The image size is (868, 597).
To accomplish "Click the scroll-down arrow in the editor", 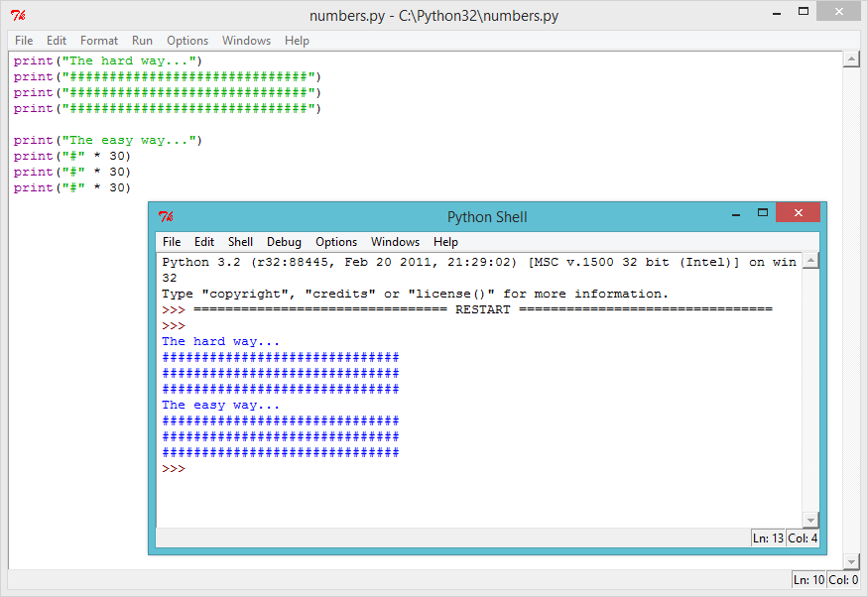I will coord(852,560).
